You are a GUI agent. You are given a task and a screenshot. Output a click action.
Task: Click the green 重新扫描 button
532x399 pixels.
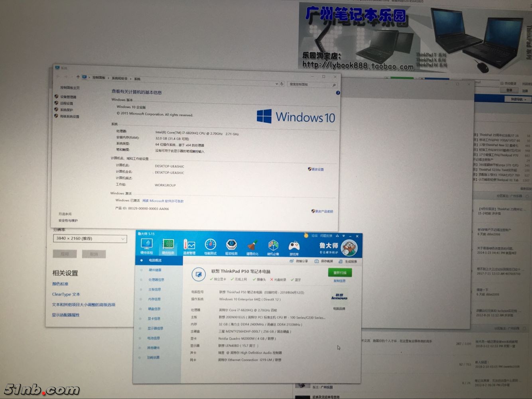[340, 273]
